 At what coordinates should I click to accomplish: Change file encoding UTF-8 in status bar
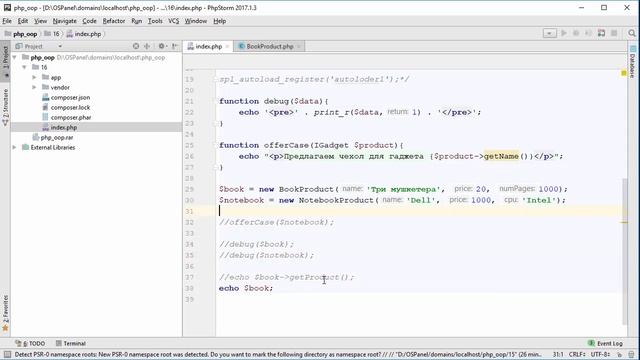[x=600, y=354]
